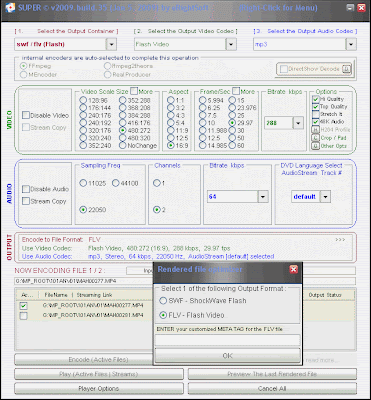Screen dimensions: 371x400
Task: Select the 4:3 aspect ratio
Action: click(171, 115)
